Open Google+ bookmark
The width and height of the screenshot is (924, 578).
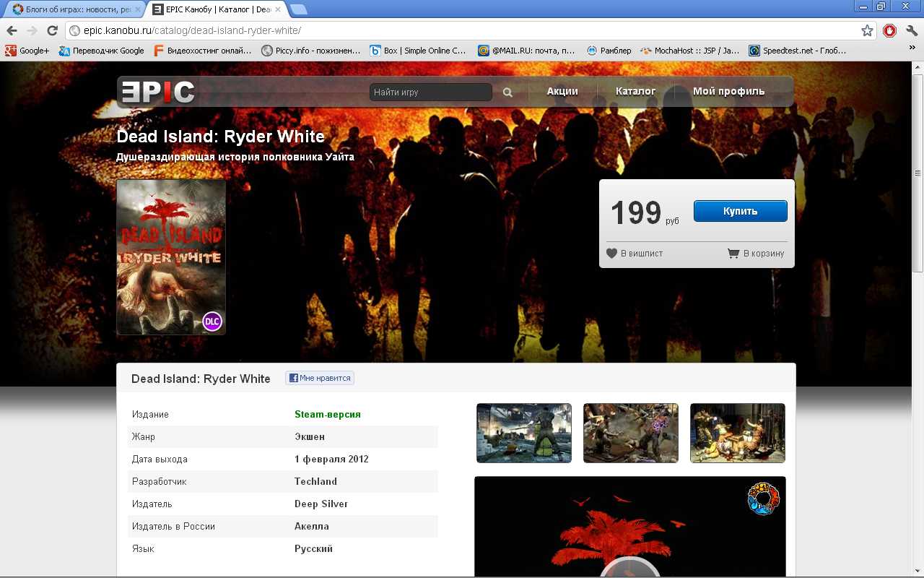[x=27, y=51]
